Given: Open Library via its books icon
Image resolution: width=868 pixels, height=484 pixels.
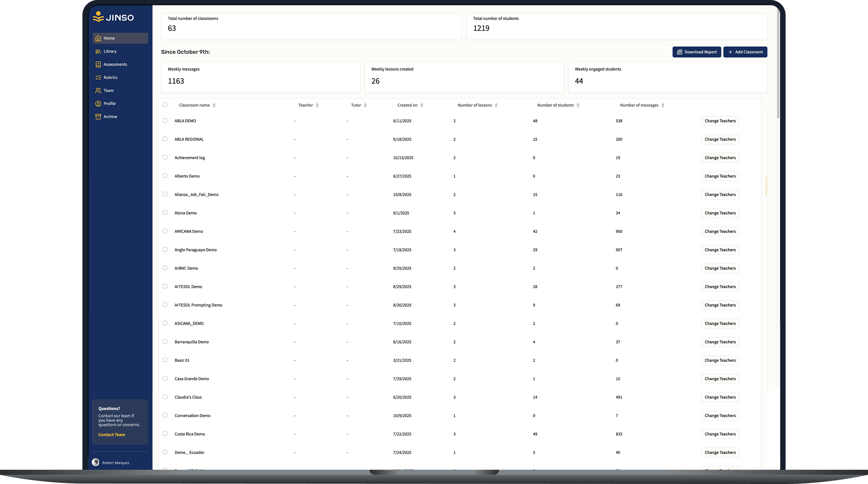Looking at the screenshot, I should point(98,51).
